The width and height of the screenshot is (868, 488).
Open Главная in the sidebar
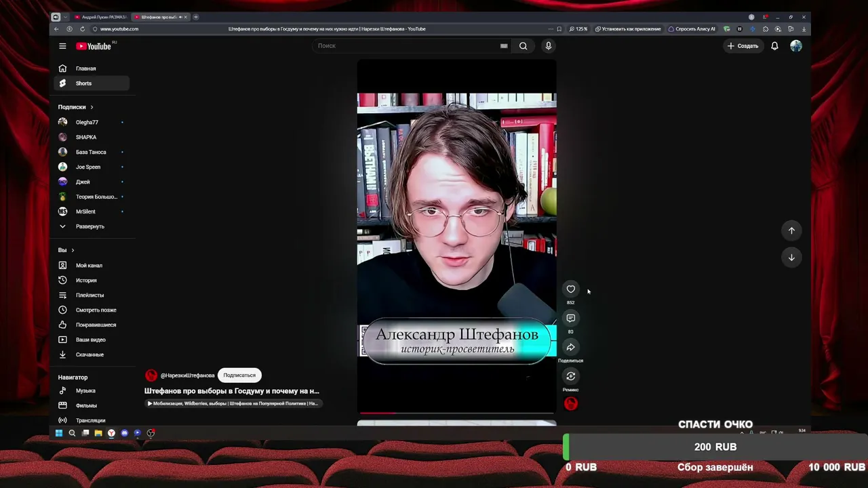92,68
